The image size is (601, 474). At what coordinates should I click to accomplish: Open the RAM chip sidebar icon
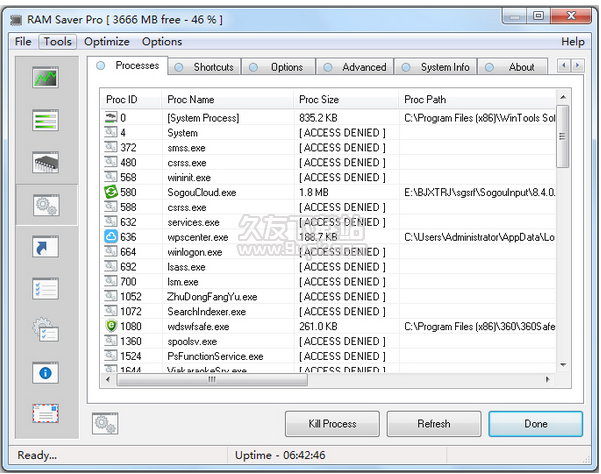point(46,162)
